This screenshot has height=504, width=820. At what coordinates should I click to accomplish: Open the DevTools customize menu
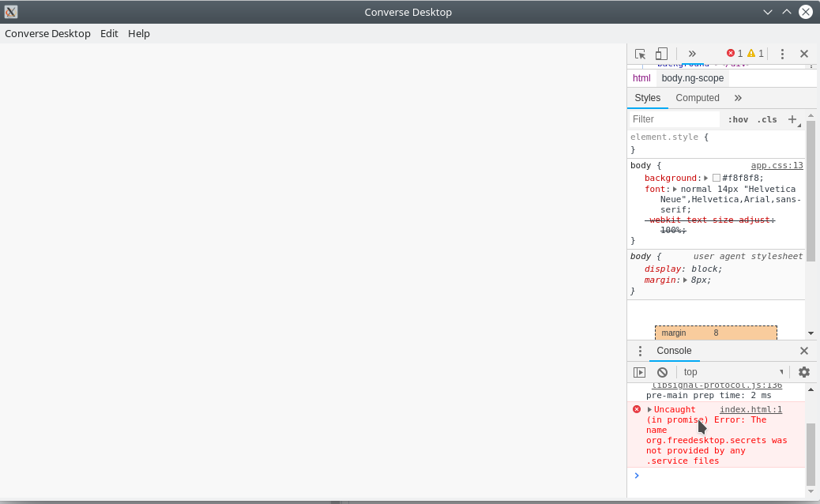[x=782, y=54]
